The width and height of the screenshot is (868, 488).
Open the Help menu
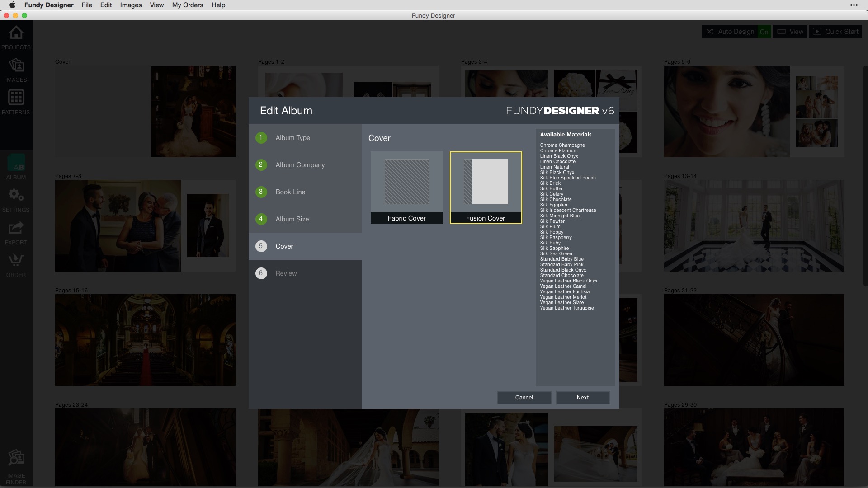[218, 5]
